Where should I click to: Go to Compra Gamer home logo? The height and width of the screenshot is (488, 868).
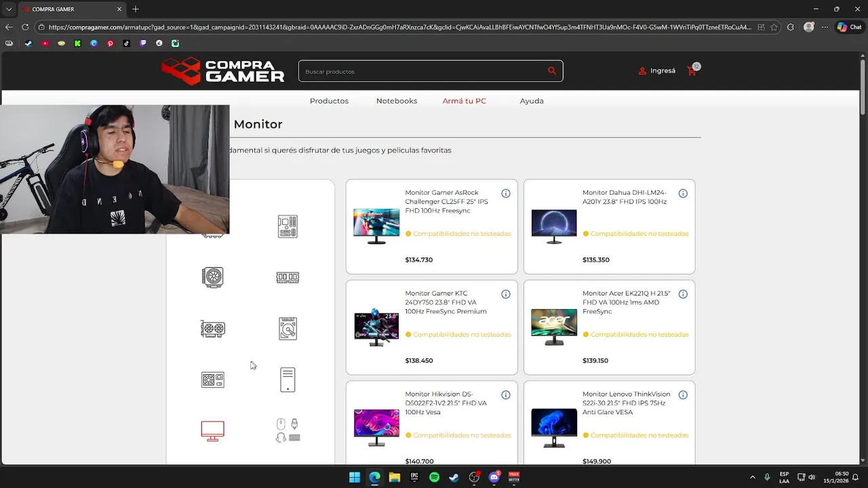[223, 71]
